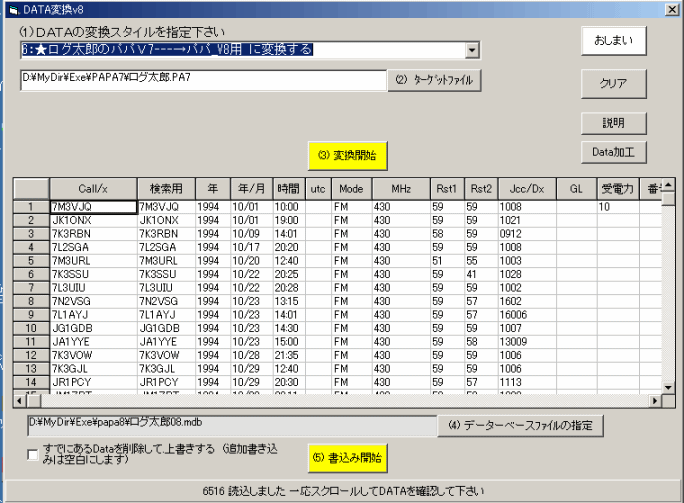The width and height of the screenshot is (684, 503).
Task: Click the Data加工 button
Action: tap(613, 152)
